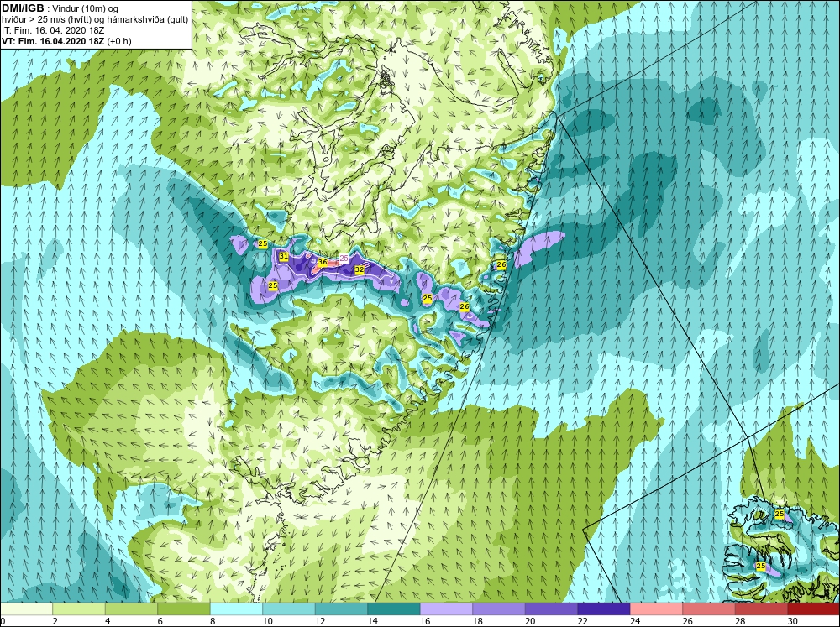840x627 pixels.
Task: Click the 'VT: Fim. 16.04.2020 18Z (+0 h)' line
Action: 66,40
